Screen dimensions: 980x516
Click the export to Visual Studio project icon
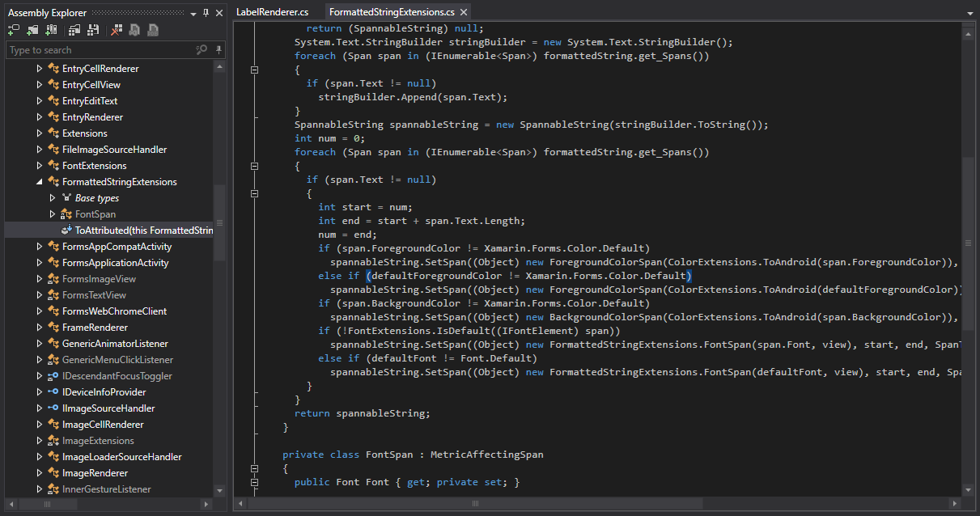[134, 30]
